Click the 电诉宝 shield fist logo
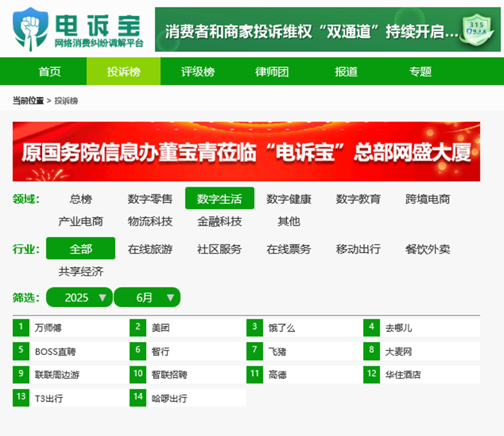This screenshot has width=504, height=436. (30, 29)
